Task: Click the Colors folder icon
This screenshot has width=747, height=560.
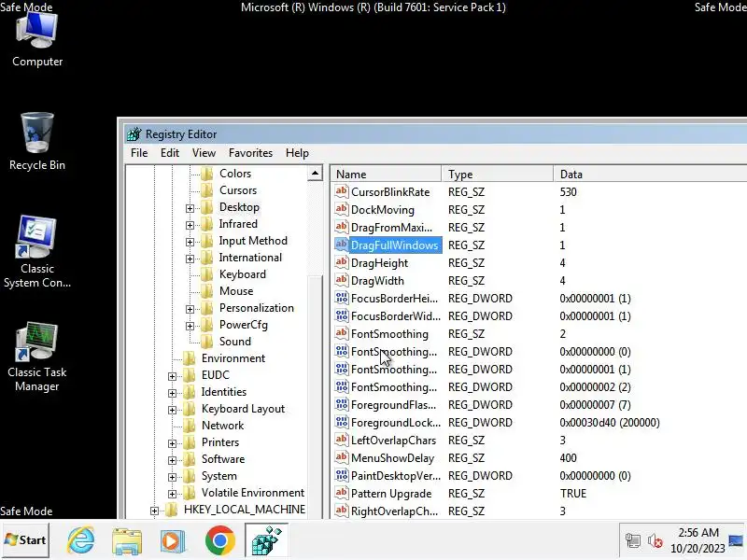Action: [207, 174]
